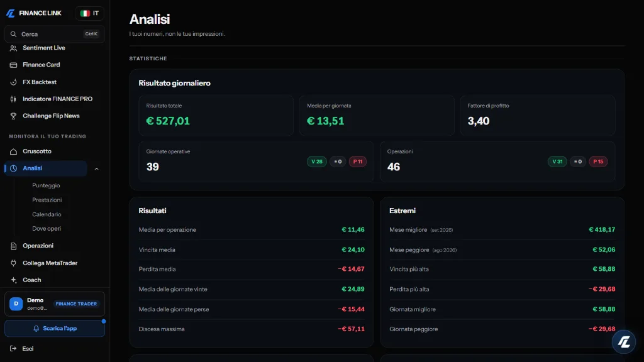Click the V 28 winning days badge
The image size is (644, 362).
click(x=317, y=162)
